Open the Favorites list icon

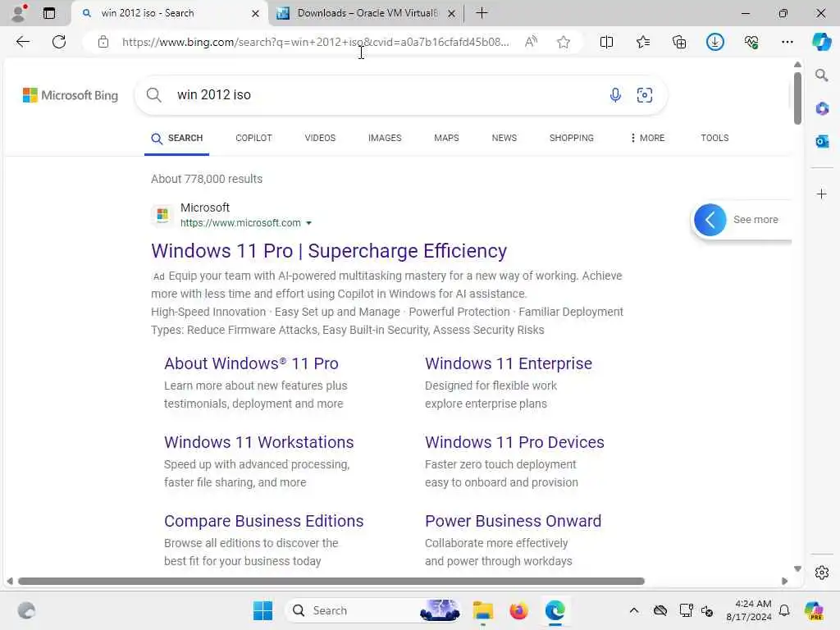click(x=643, y=42)
